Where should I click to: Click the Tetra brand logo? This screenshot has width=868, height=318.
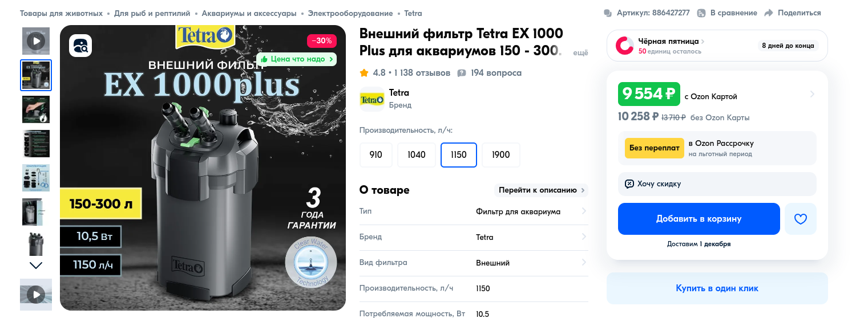(x=372, y=99)
